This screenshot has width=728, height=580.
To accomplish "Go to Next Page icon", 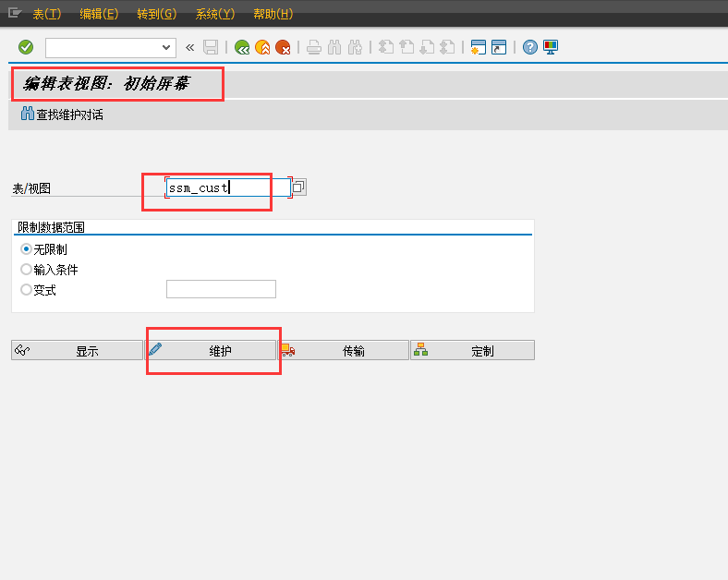I will (x=427, y=47).
